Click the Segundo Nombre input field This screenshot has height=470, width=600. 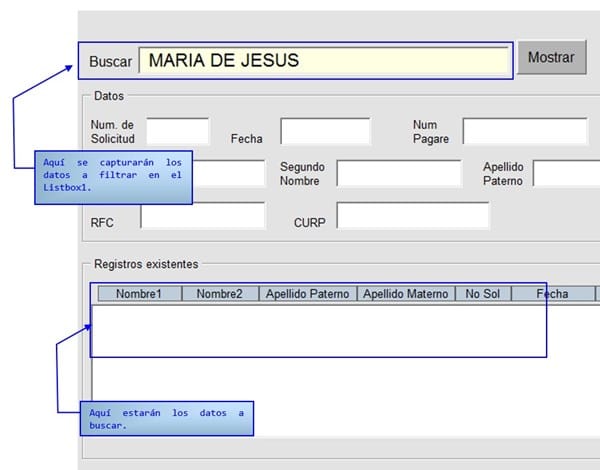coord(399,173)
